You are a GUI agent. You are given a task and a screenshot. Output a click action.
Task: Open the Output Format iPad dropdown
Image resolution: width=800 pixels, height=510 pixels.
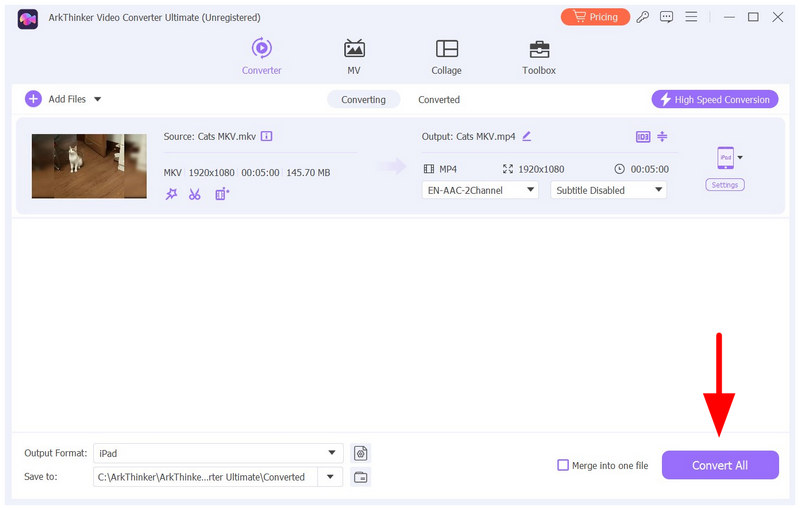coord(218,453)
